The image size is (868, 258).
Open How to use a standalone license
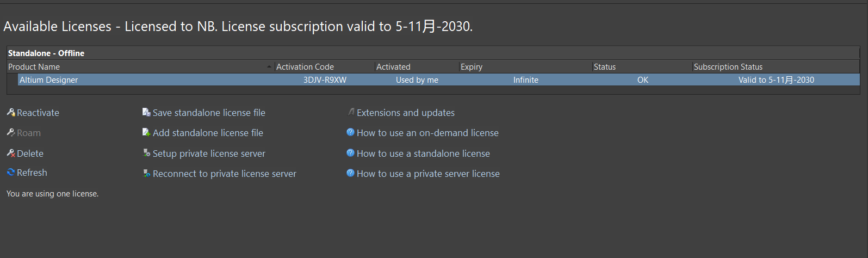tap(423, 153)
